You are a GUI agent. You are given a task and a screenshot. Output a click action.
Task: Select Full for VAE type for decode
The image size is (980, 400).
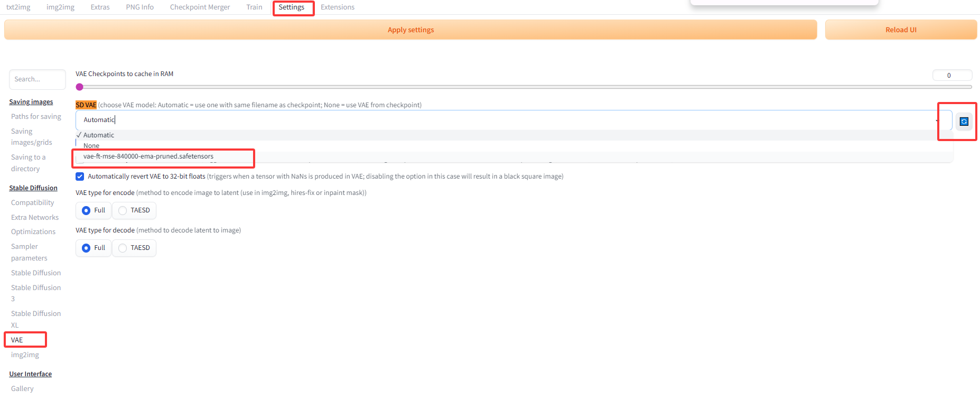pos(86,248)
